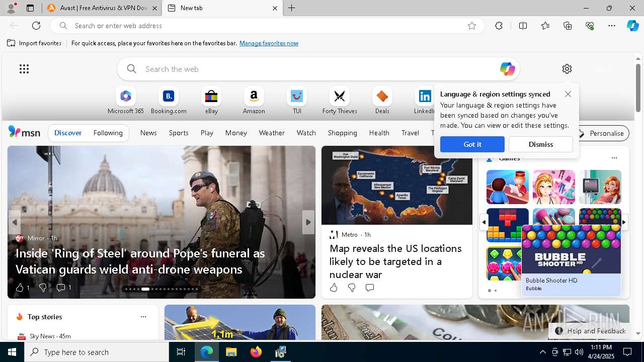Select the Following tab
The height and width of the screenshot is (362, 644).
108,133
